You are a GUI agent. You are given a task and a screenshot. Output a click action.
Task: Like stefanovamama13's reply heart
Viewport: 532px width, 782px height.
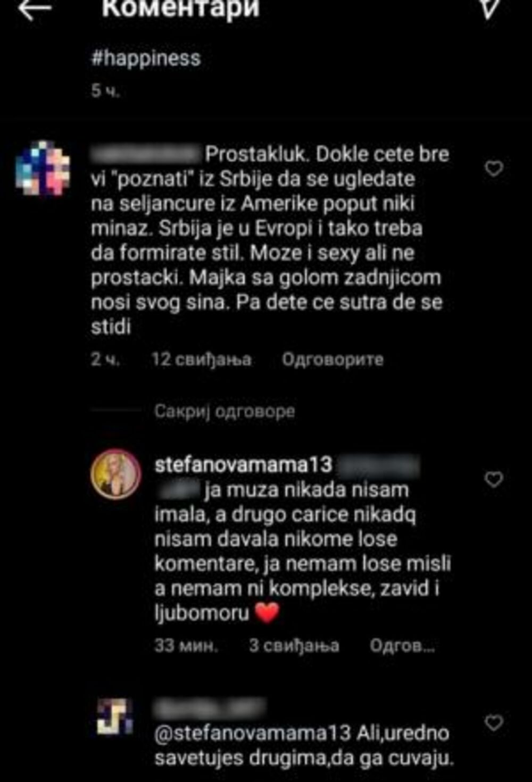494,479
